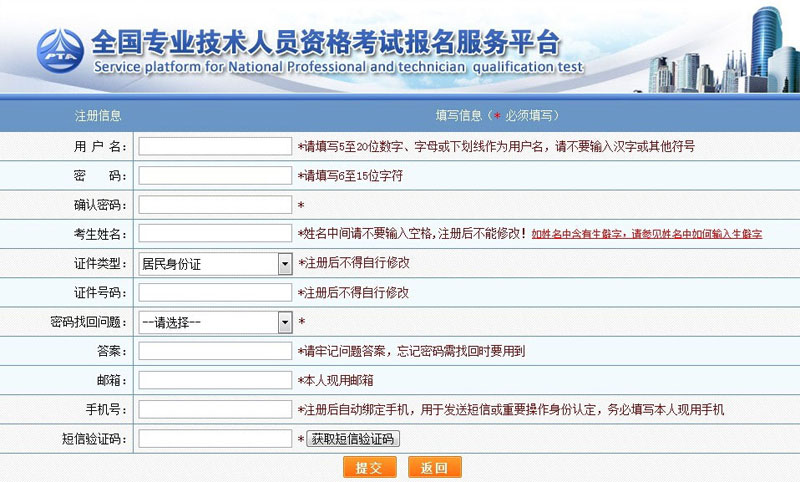Open the 证件类型 dropdown showing 居民身份证

[214, 264]
